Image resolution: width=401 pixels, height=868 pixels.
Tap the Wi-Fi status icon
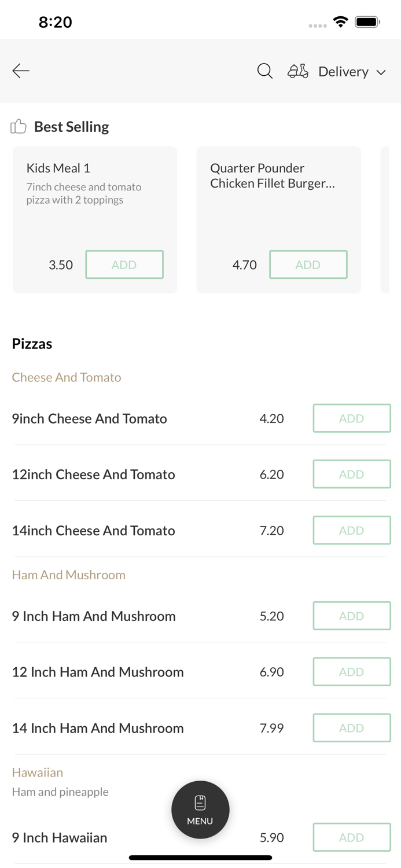pos(341,22)
